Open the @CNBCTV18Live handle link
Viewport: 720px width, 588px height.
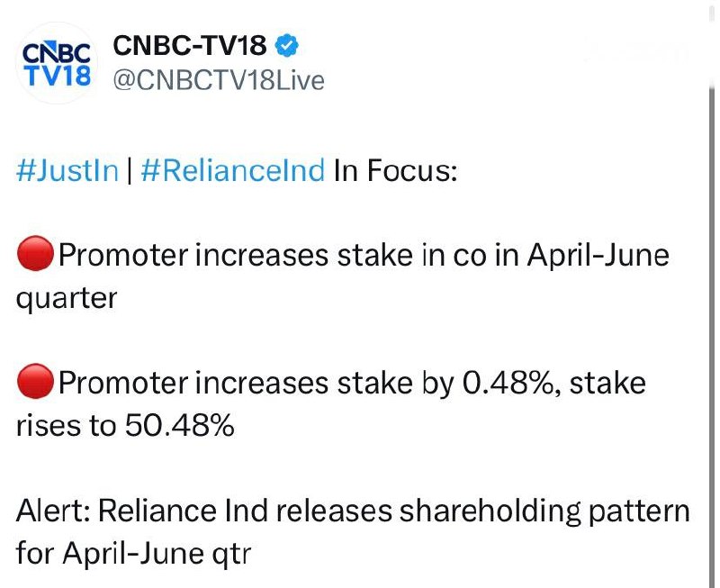tap(219, 80)
